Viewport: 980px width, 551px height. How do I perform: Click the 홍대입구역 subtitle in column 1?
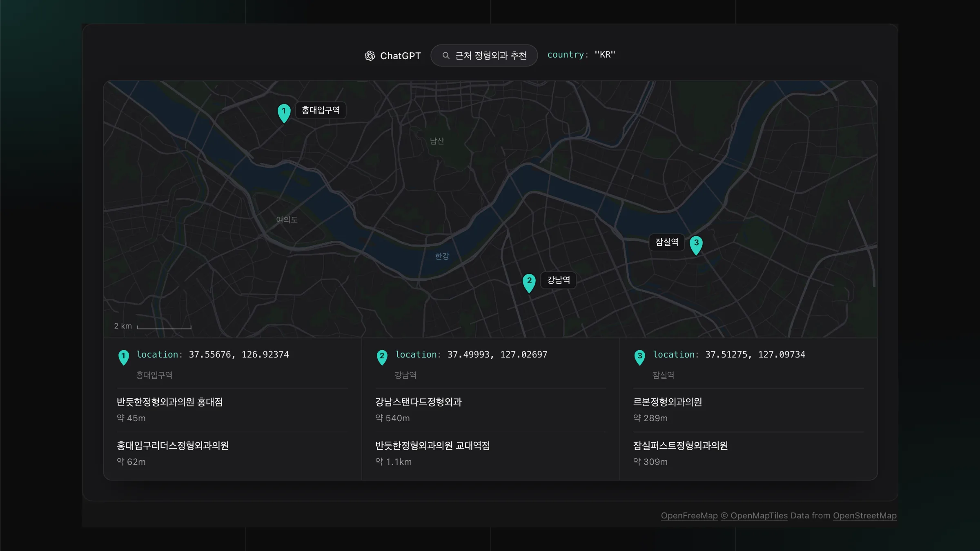point(154,375)
